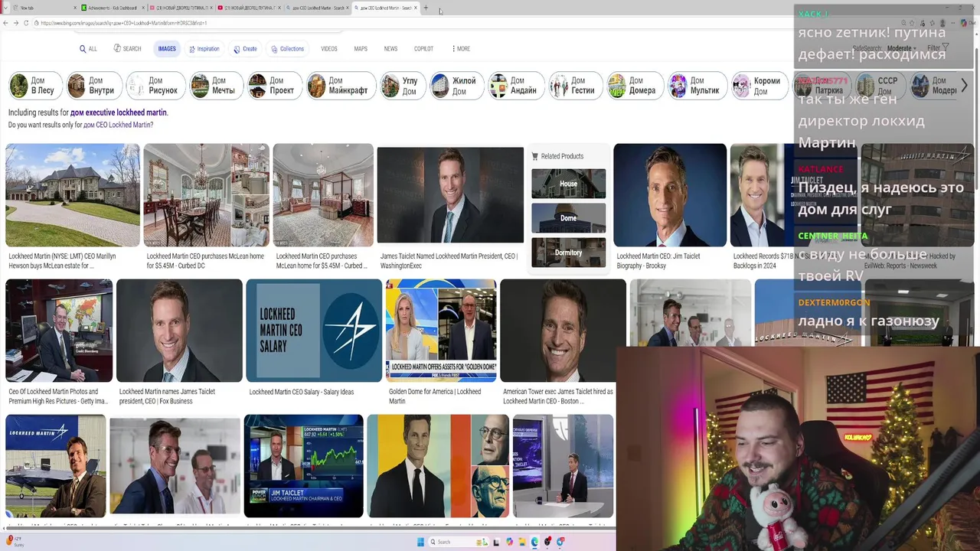The image size is (980, 551).
Task: Open the Collections pill
Action: (287, 49)
